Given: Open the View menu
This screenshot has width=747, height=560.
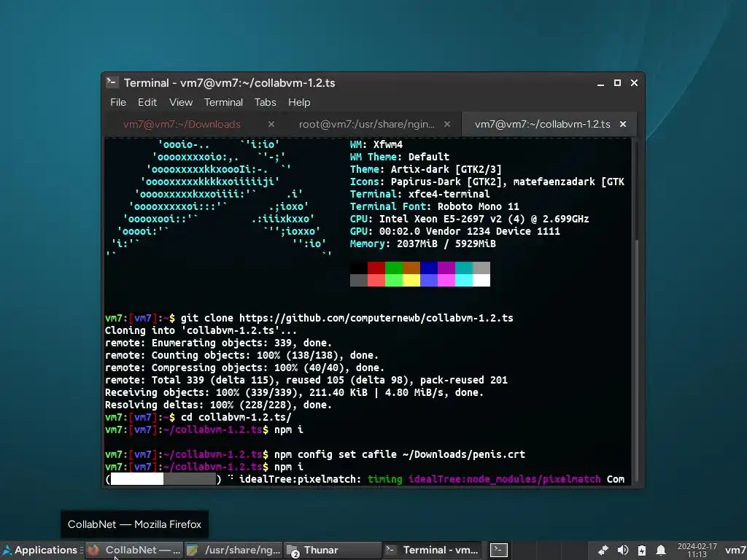Looking at the screenshot, I should (181, 102).
